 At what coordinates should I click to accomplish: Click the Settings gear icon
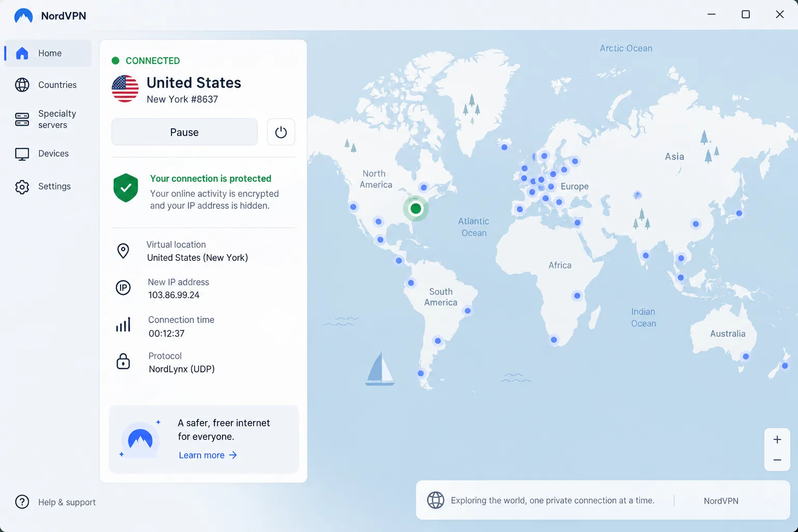(22, 187)
